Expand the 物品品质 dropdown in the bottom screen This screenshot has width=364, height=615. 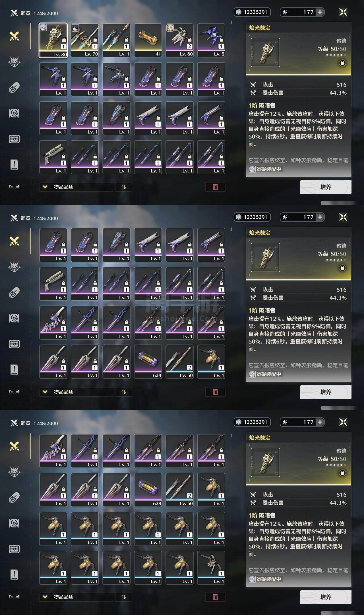coord(77,597)
